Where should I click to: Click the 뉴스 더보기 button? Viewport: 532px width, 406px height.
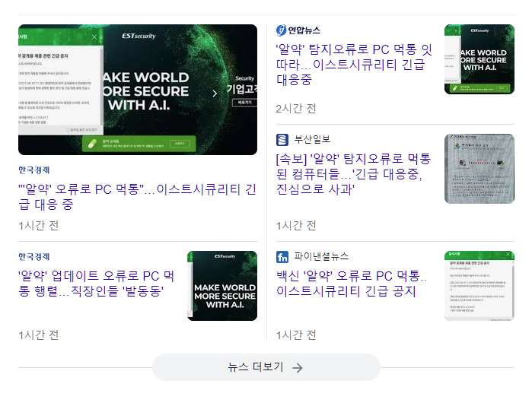266,367
